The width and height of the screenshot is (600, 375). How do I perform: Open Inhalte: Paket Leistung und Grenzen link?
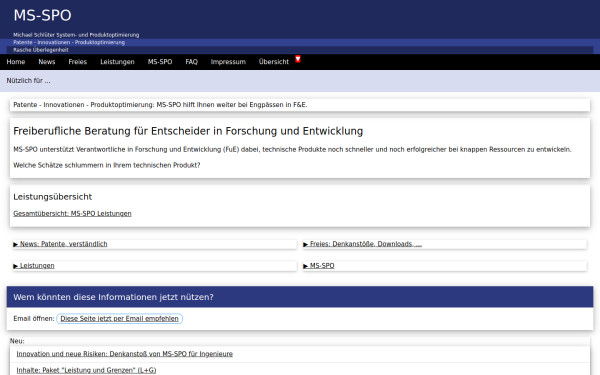86,370
